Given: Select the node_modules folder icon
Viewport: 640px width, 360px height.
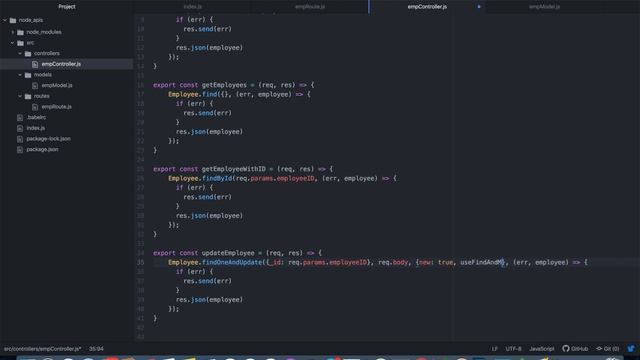Looking at the screenshot, I should coord(20,32).
